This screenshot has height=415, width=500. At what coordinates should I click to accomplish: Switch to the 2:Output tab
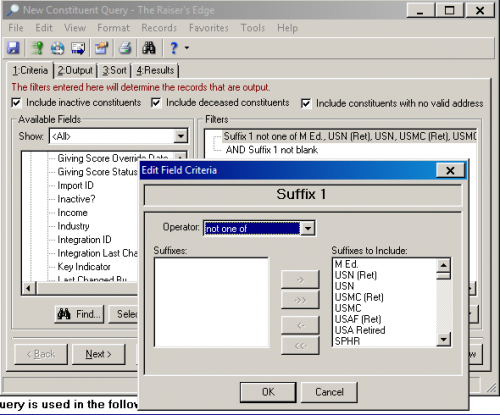pos(75,70)
